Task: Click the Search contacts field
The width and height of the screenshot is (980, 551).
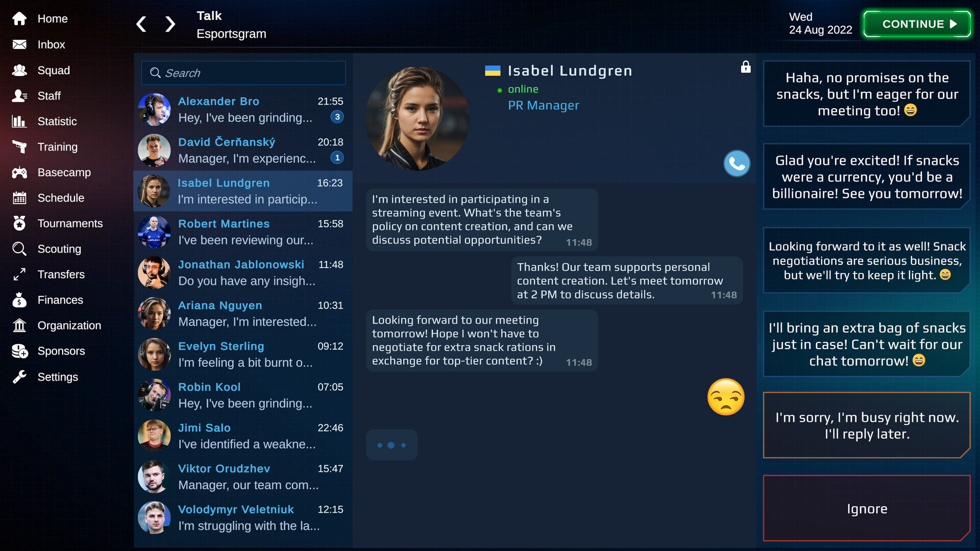Action: click(245, 72)
